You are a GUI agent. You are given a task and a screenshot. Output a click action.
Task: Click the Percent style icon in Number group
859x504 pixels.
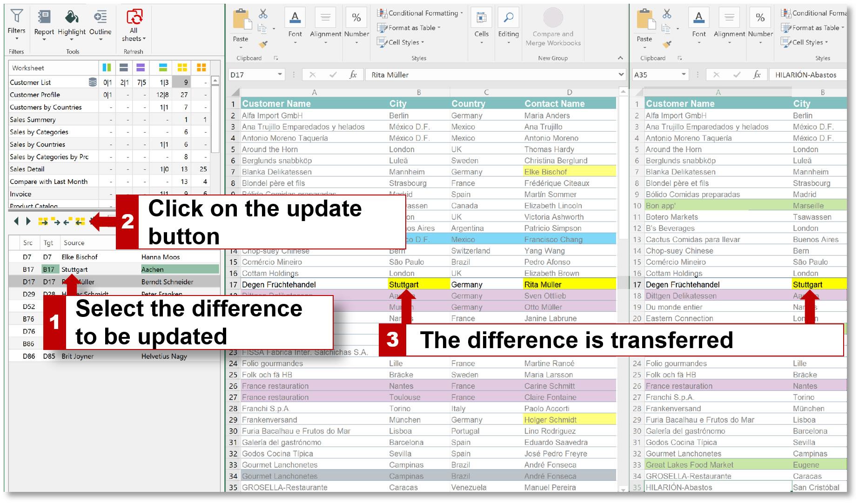point(356,19)
